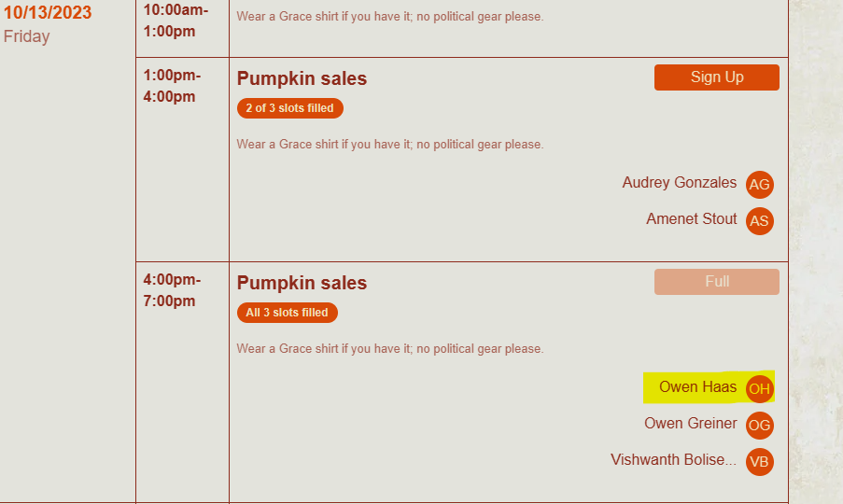Click Audrey Gonzales's AG avatar icon
Image resolution: width=843 pixels, height=504 pixels.
[x=760, y=185]
